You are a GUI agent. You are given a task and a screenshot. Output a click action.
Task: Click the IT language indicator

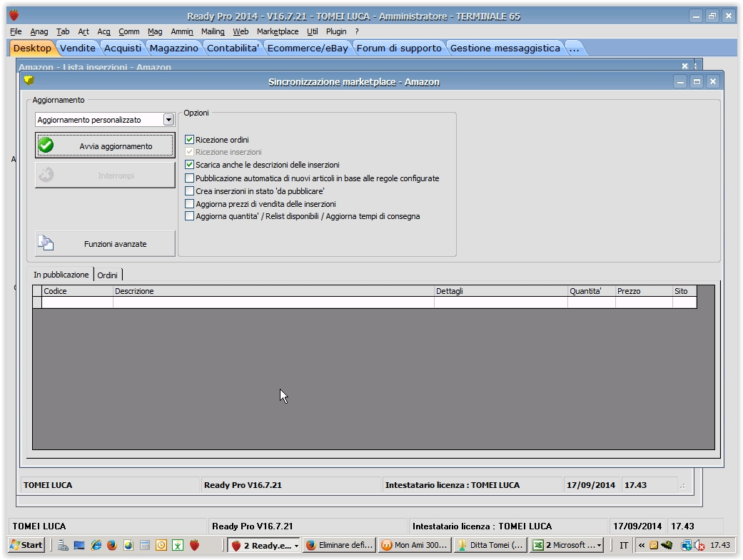pyautogui.click(x=624, y=545)
